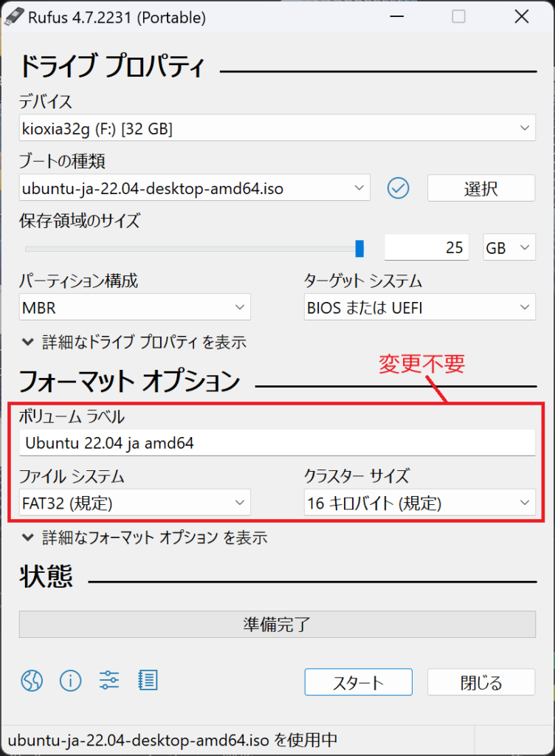Image resolution: width=555 pixels, height=756 pixels.
Task: Click the パーティション構成 label
Action: (x=78, y=281)
